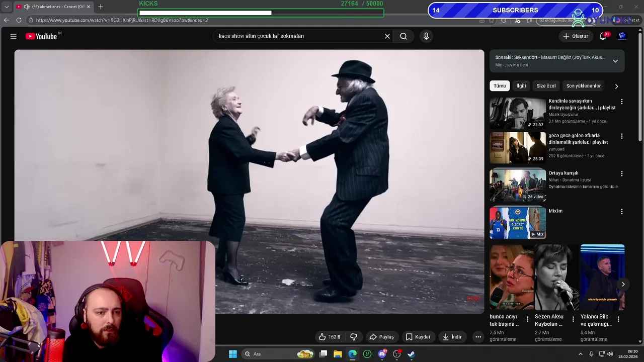
Task: Show the next shorts with the arrow
Action: click(x=623, y=284)
